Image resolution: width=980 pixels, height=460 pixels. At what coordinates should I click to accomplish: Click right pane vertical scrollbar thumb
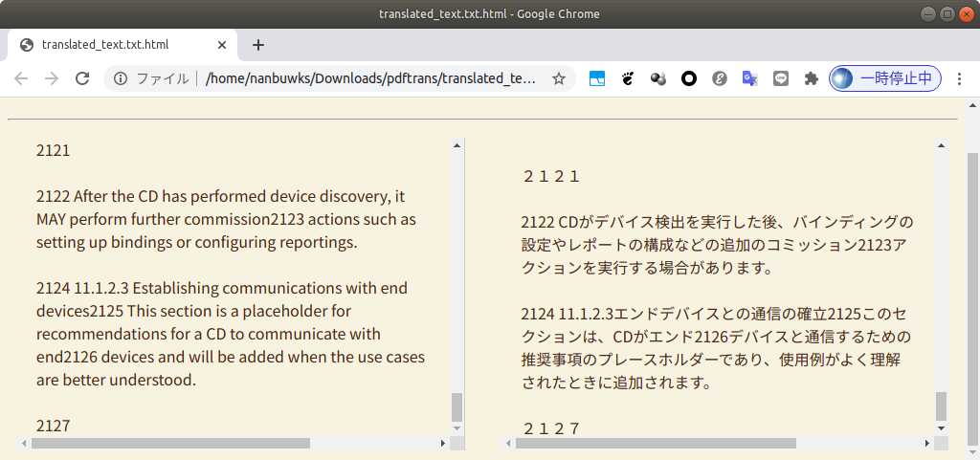(942, 406)
